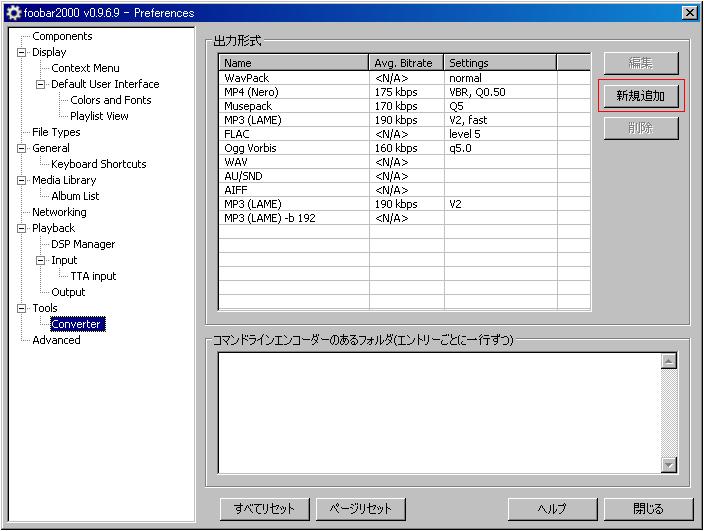
Task: Open help with the ヘルプ button
Action: (x=552, y=509)
